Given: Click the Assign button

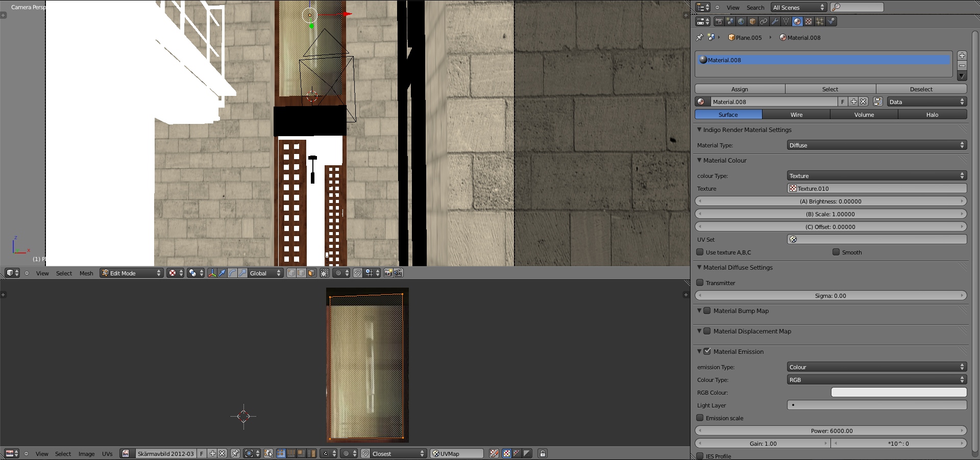Looking at the screenshot, I should tap(740, 89).
